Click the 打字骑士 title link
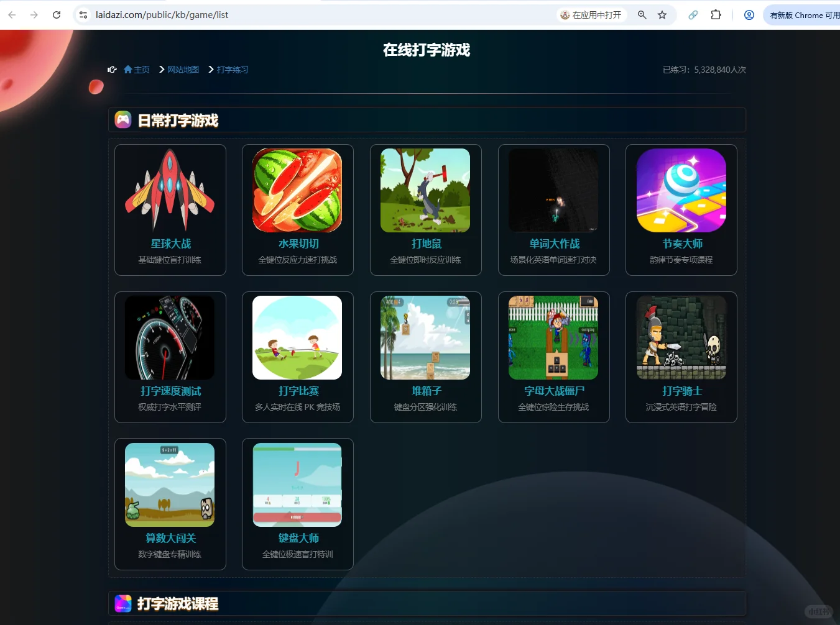 (682, 391)
